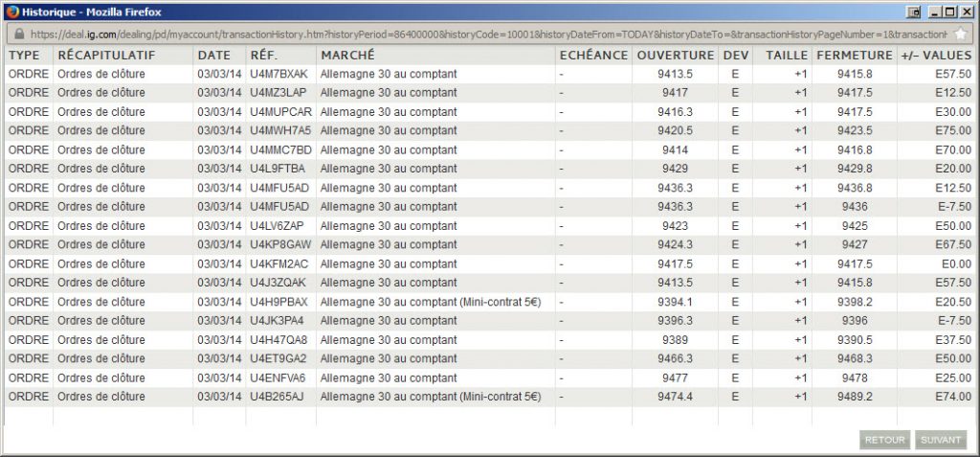Viewport: 980px width, 457px height.
Task: Click the E67.50 value
Action: click(953, 244)
